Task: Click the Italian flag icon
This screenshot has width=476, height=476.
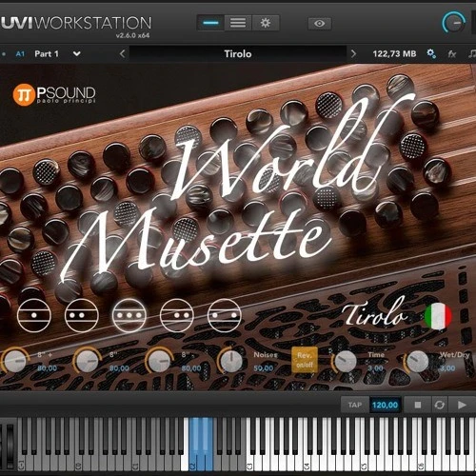Action: [x=438, y=316]
